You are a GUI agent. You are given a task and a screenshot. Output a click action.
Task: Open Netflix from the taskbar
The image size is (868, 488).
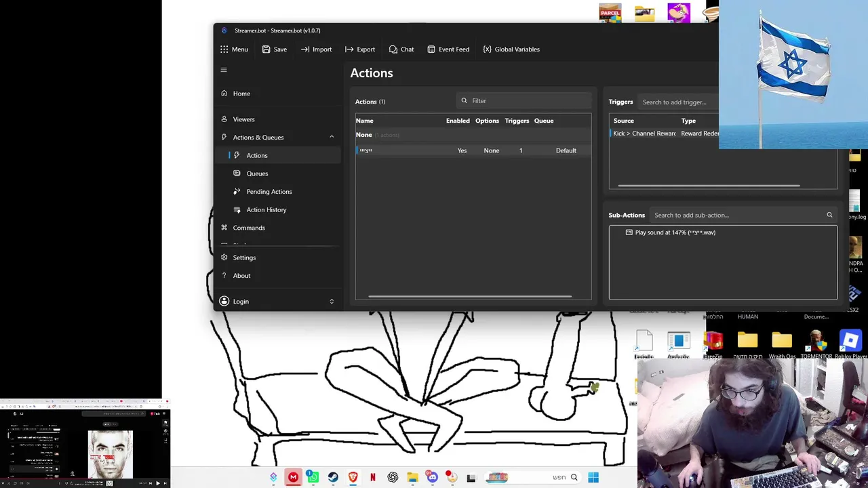tap(372, 477)
